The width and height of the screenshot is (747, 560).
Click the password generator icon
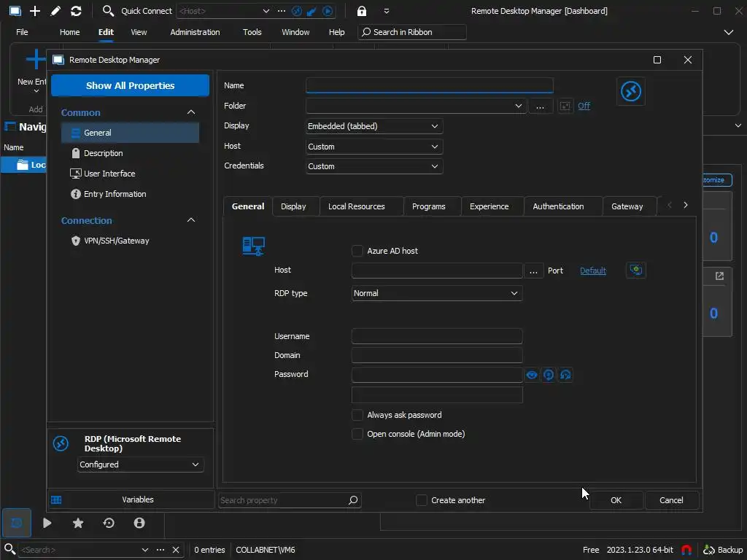tap(549, 375)
